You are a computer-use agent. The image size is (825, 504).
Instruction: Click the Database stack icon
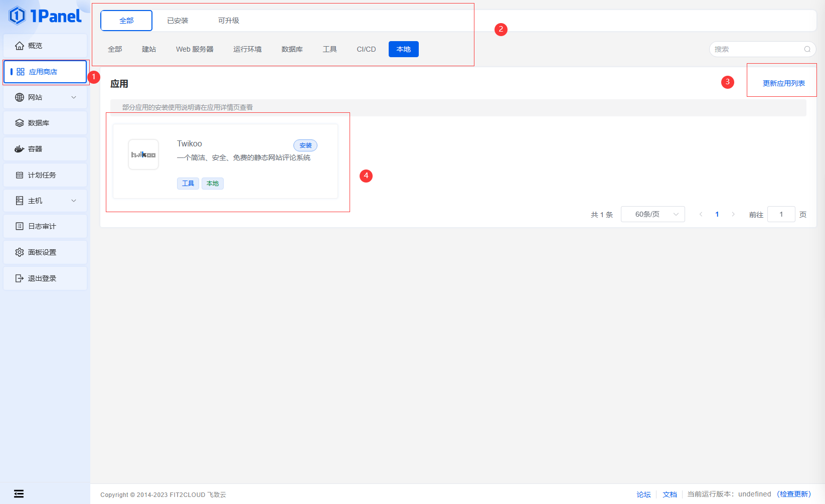[20, 123]
